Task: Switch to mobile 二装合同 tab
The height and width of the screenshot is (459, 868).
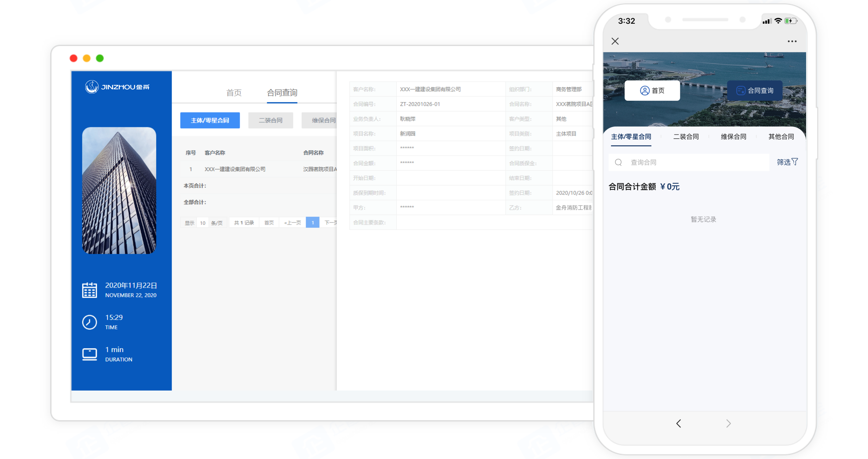Action: point(686,137)
